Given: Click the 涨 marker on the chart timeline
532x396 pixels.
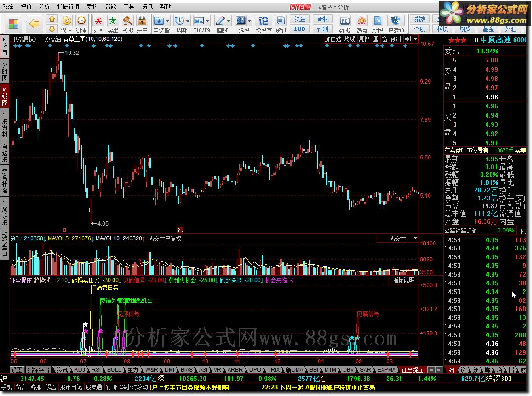Looking at the screenshot, I should (180, 230).
